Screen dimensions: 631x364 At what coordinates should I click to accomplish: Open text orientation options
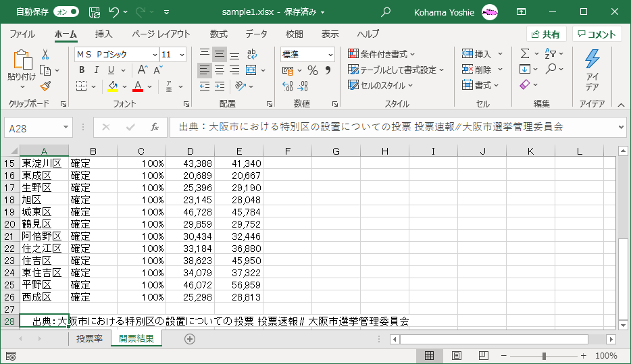pos(241,86)
